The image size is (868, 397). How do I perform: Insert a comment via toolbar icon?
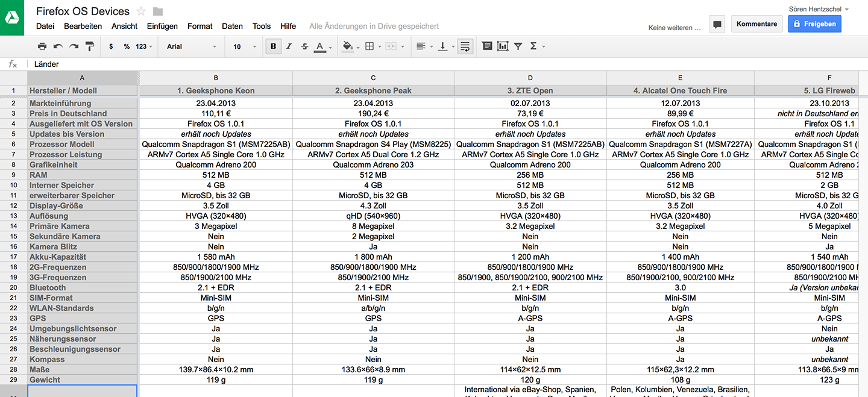click(487, 46)
